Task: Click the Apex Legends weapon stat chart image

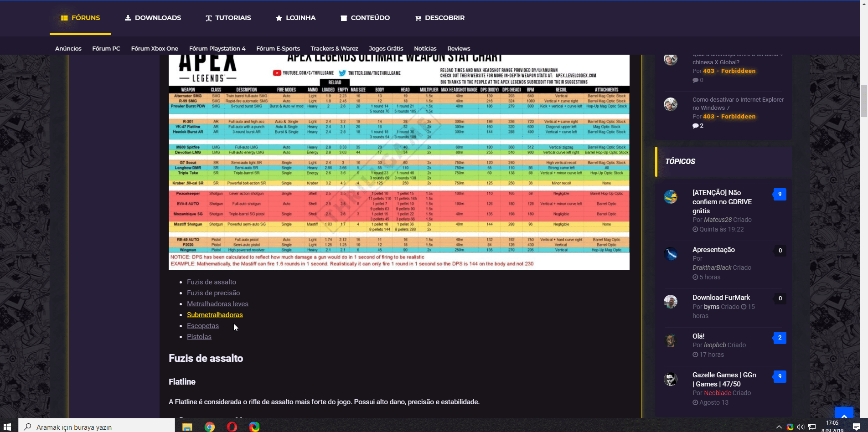Action: pos(399,162)
